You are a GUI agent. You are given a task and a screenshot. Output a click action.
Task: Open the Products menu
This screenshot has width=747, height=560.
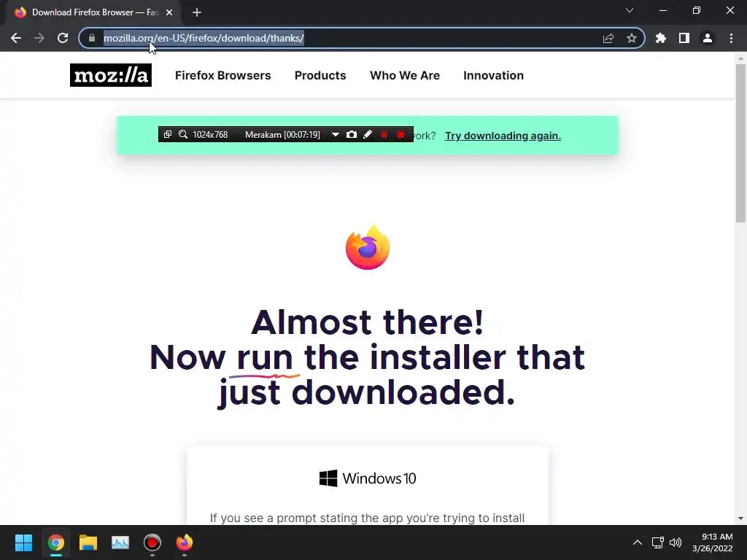pyautogui.click(x=320, y=75)
